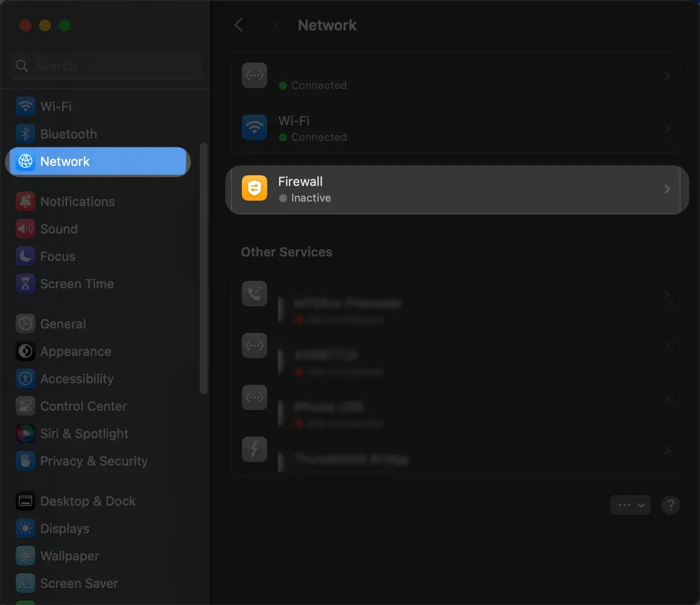Open Sound speaker icon in sidebar
This screenshot has height=605, width=700.
point(25,229)
